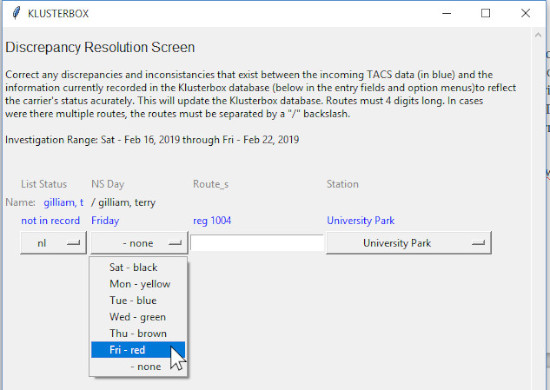This screenshot has width=550, height=390.
Task: Click the blue Friday NS day text
Action: coord(105,221)
